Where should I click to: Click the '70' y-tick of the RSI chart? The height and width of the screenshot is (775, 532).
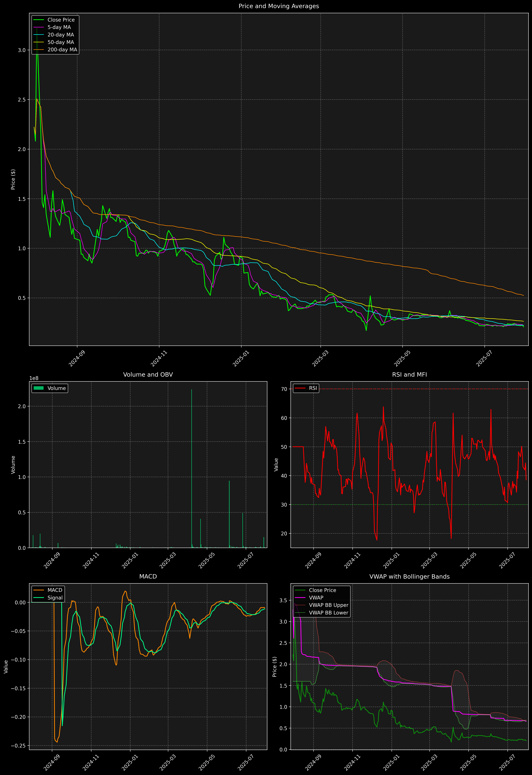tap(284, 389)
